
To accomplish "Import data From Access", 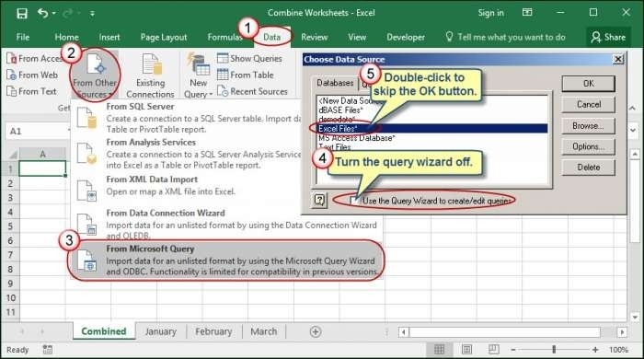I will 34,58.
